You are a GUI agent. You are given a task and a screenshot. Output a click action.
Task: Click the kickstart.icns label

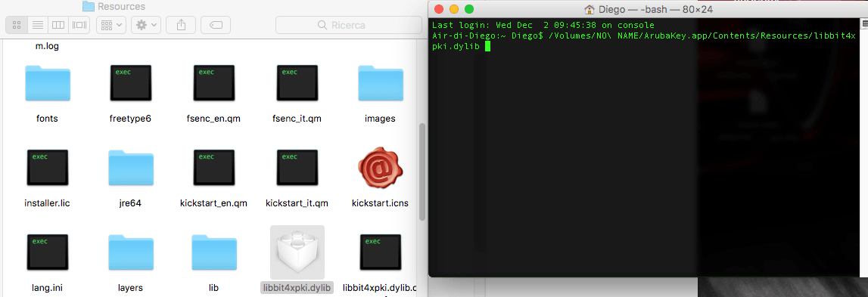click(381, 203)
